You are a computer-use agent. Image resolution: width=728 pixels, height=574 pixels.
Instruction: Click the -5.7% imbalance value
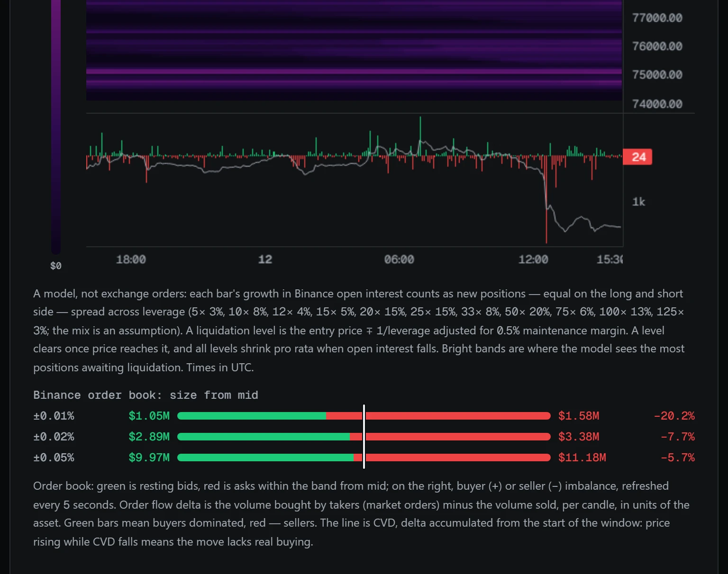[677, 457]
